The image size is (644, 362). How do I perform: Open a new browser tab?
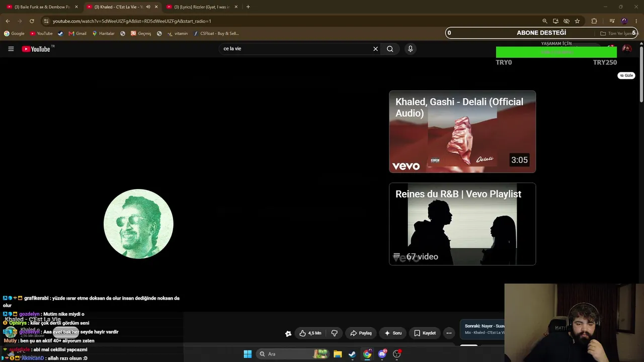(x=248, y=7)
